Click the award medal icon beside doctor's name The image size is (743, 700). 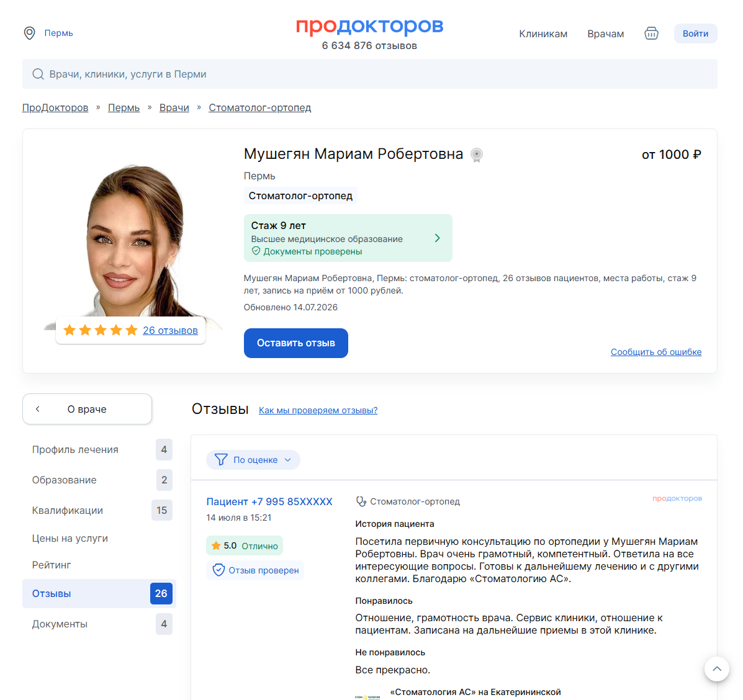477,155
